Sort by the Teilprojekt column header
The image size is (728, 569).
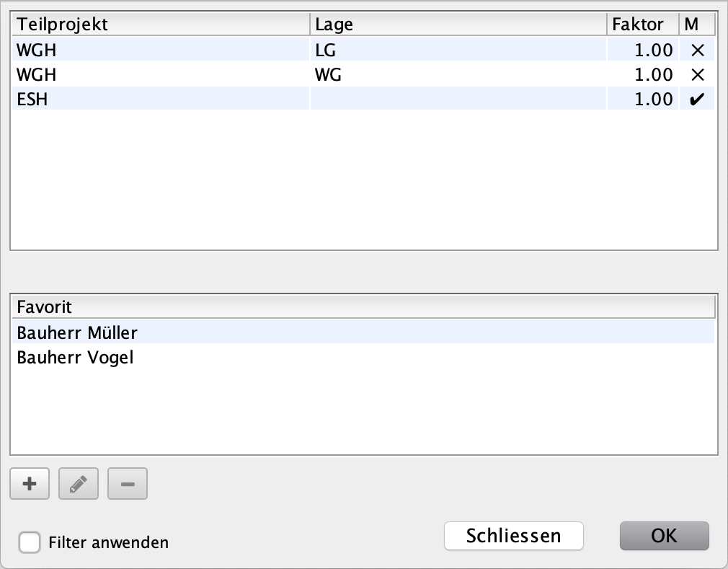[161, 24]
